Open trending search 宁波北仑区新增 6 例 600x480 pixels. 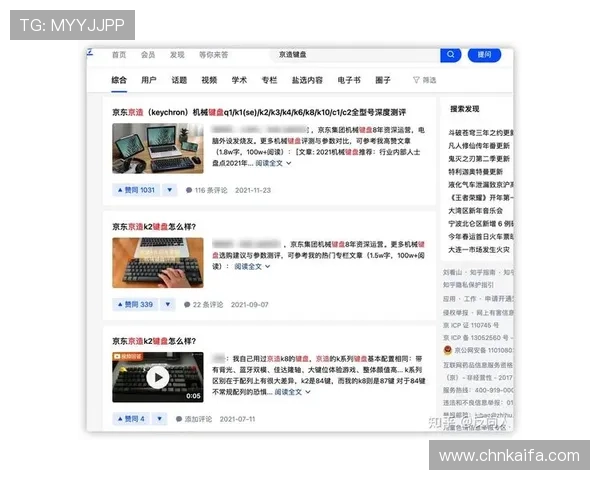(481, 224)
